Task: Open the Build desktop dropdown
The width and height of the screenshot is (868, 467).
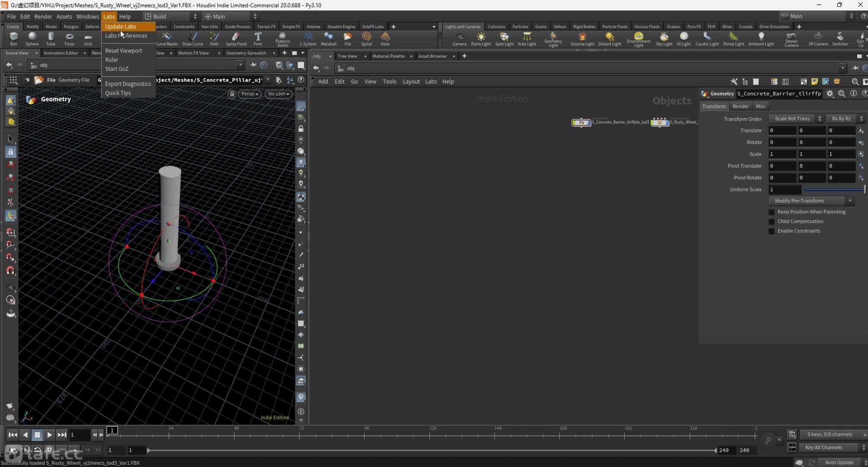Action: (171, 16)
